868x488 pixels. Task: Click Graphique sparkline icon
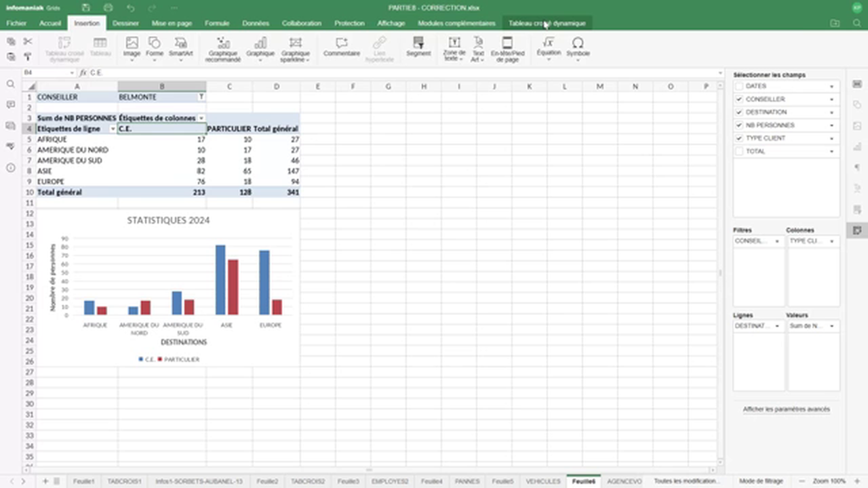(295, 49)
